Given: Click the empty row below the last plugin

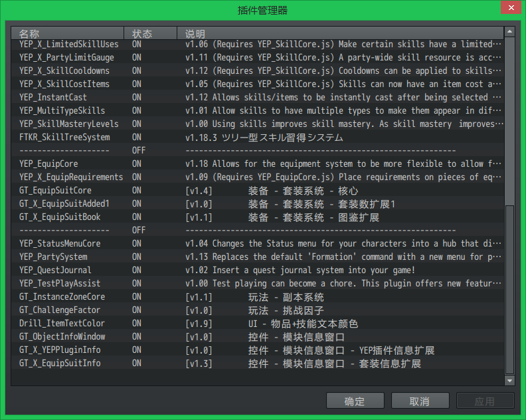Looking at the screenshot, I should (257, 377).
